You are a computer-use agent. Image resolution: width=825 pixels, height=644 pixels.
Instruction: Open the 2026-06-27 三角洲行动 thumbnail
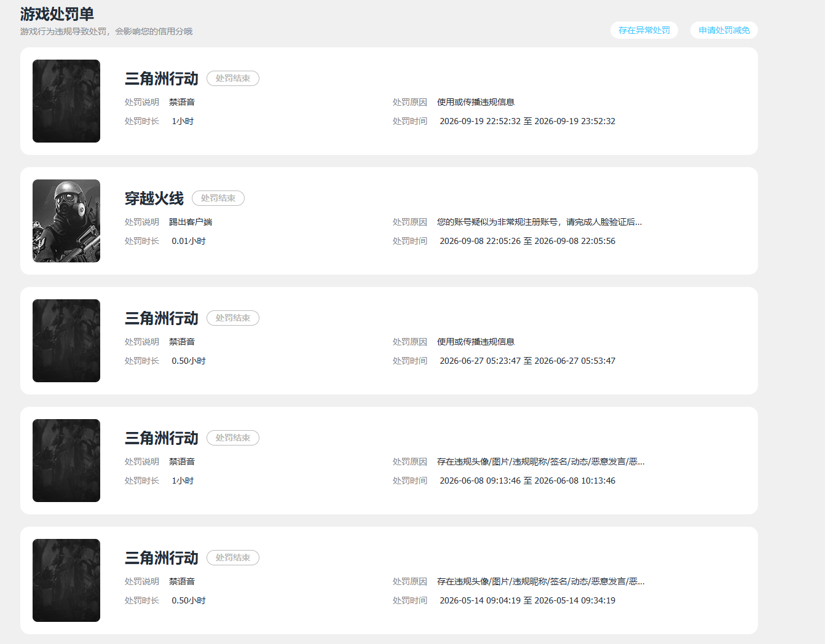coord(66,340)
